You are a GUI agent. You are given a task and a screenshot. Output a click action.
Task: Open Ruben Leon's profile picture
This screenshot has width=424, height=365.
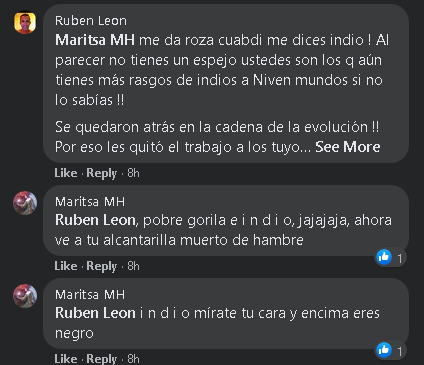coord(25,23)
